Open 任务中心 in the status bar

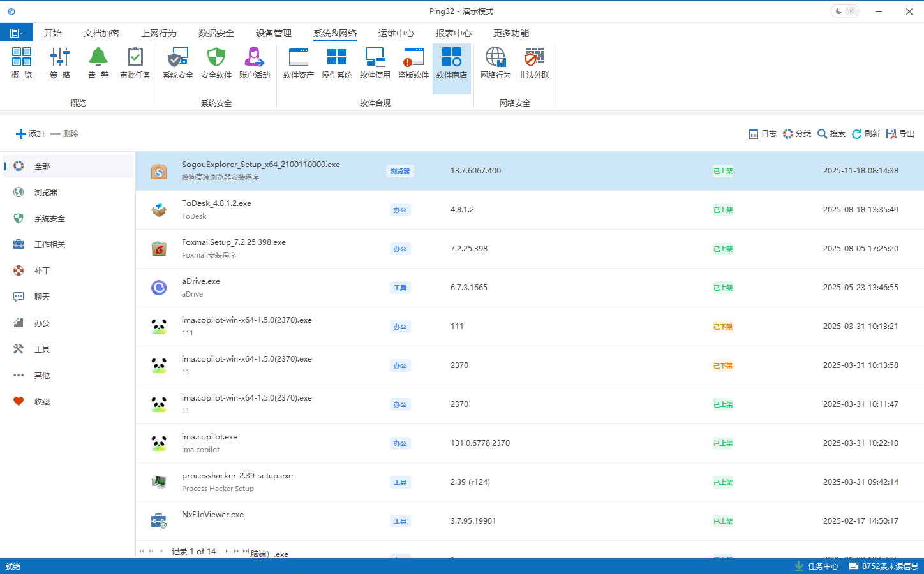tap(817, 566)
